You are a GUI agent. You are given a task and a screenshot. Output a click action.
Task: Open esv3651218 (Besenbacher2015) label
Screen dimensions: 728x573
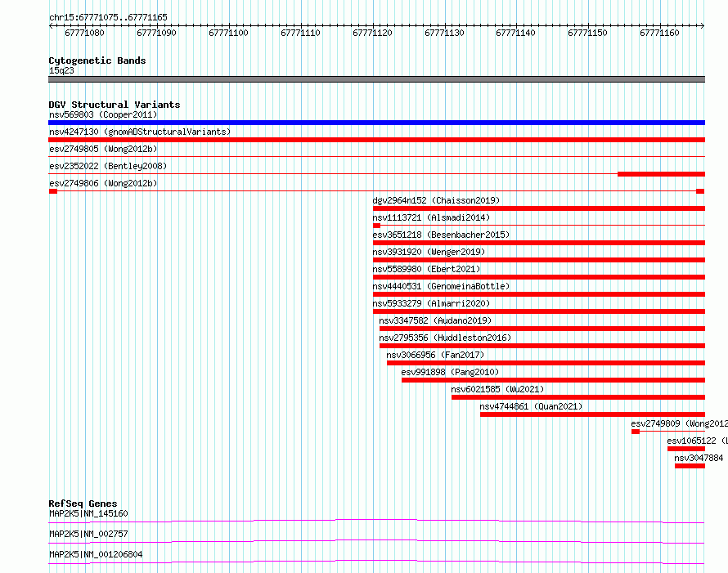441,235
